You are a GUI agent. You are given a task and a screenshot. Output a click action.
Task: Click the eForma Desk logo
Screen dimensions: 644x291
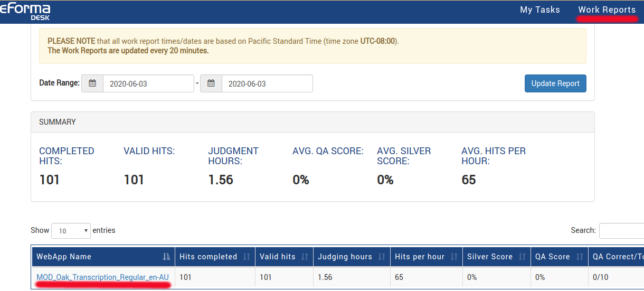(25, 11)
